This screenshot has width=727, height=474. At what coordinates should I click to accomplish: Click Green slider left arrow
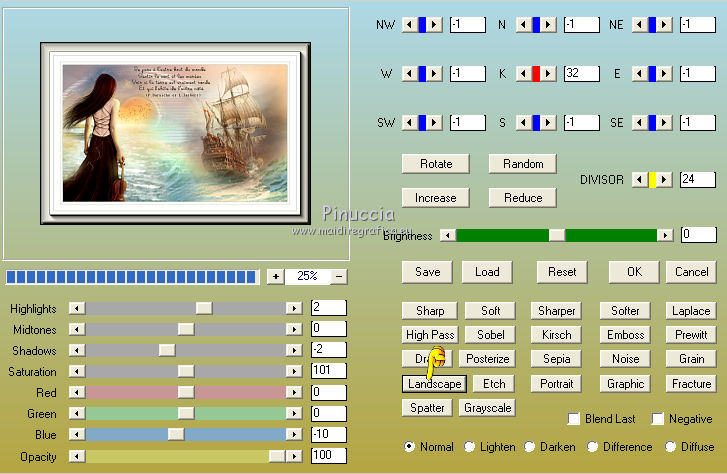pyautogui.click(x=77, y=413)
